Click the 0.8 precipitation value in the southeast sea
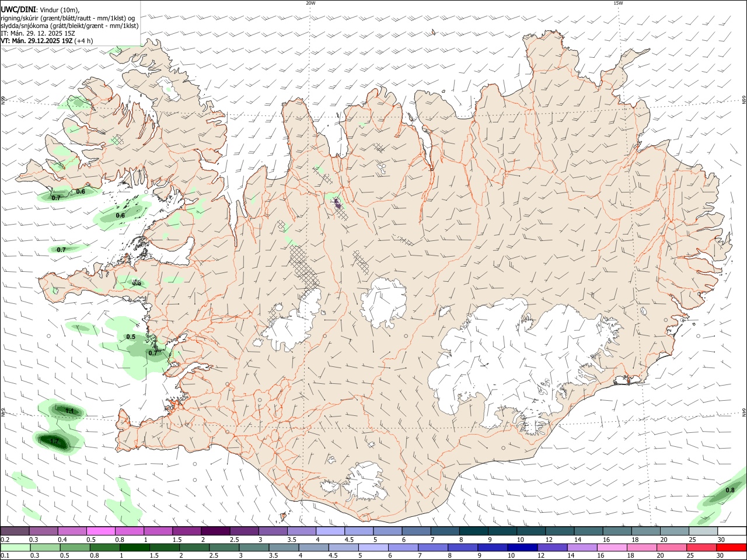747x560 pixels. pyautogui.click(x=730, y=490)
